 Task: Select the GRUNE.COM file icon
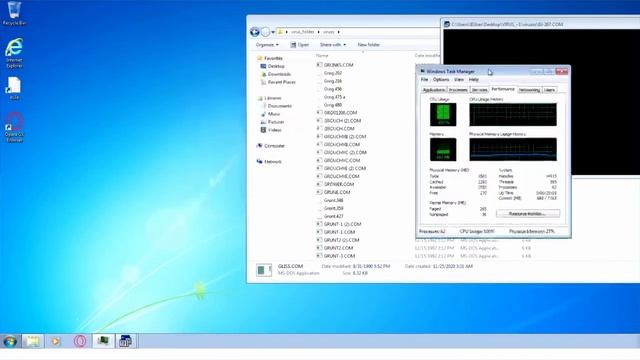pyautogui.click(x=320, y=192)
